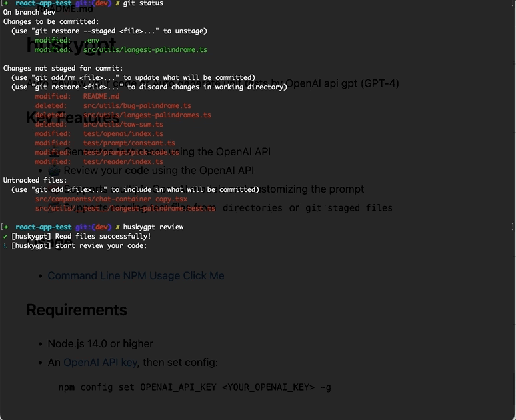Click the huskygpt review command
516x420 pixels.
(x=153, y=227)
